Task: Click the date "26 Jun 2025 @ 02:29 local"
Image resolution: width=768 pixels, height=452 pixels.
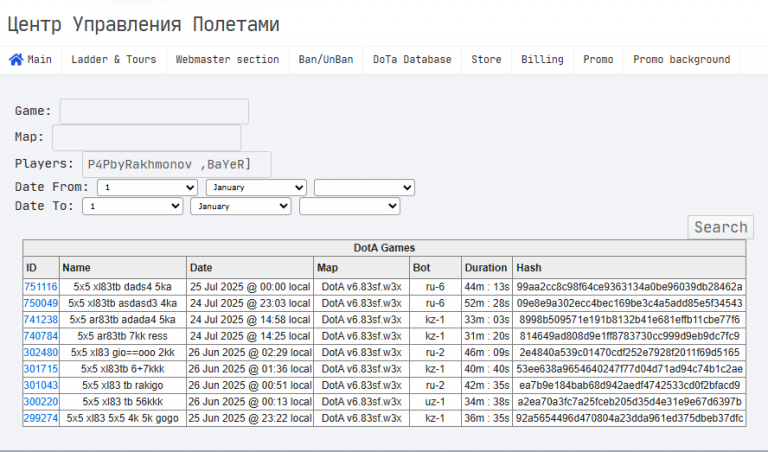Action: click(250, 353)
